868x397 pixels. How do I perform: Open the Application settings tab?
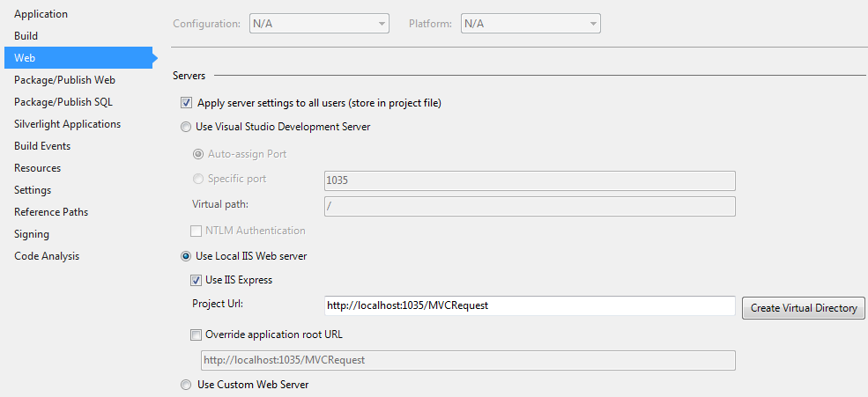[41, 14]
